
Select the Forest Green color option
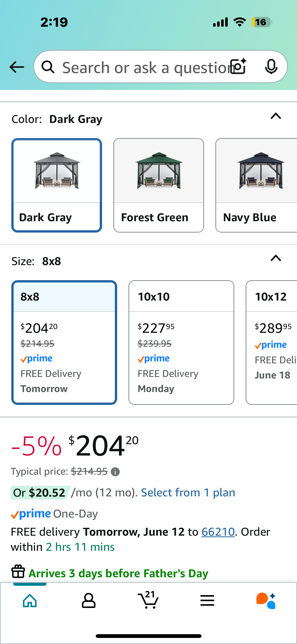[159, 185]
